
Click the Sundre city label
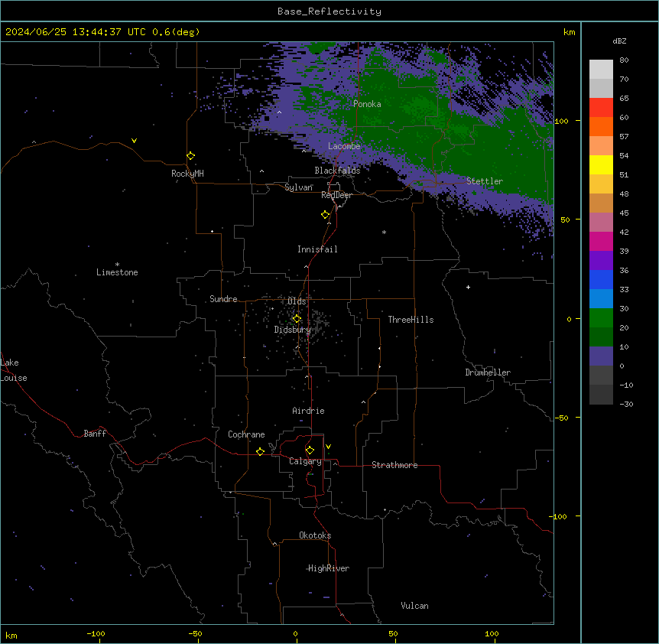[x=223, y=299]
